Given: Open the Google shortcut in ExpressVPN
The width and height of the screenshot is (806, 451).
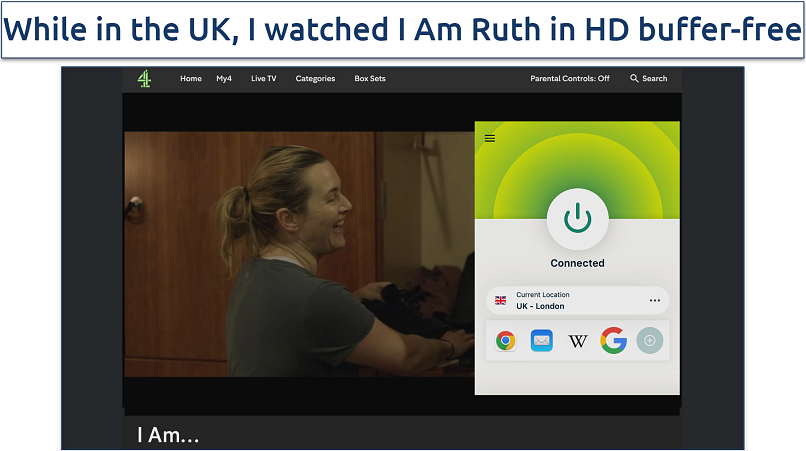Looking at the screenshot, I should point(613,340).
